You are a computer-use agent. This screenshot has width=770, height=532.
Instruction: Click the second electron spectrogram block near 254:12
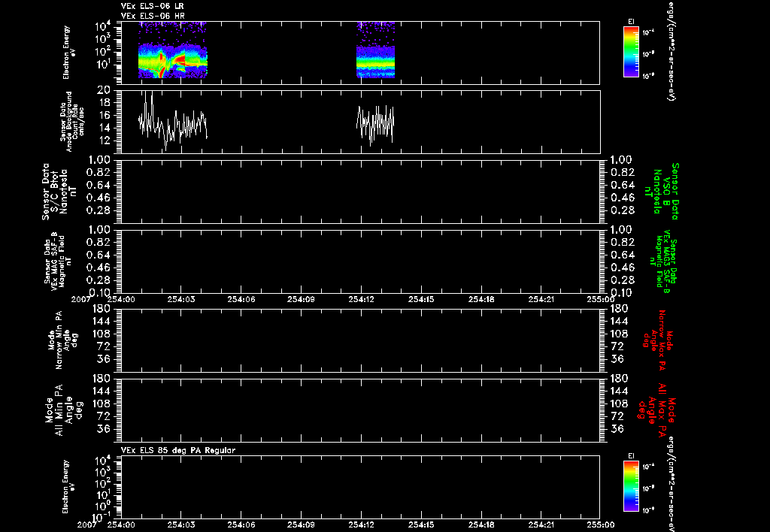click(376, 50)
